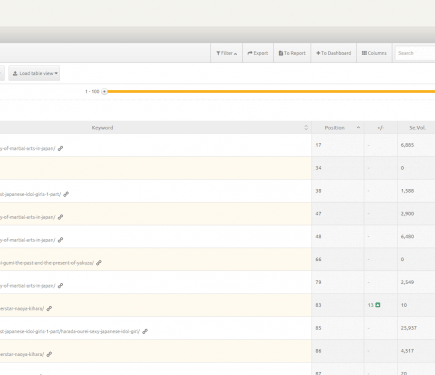
Task: Open the japanese-idol-girls-1-part URL in the position 38 row
Action: pos(30,194)
